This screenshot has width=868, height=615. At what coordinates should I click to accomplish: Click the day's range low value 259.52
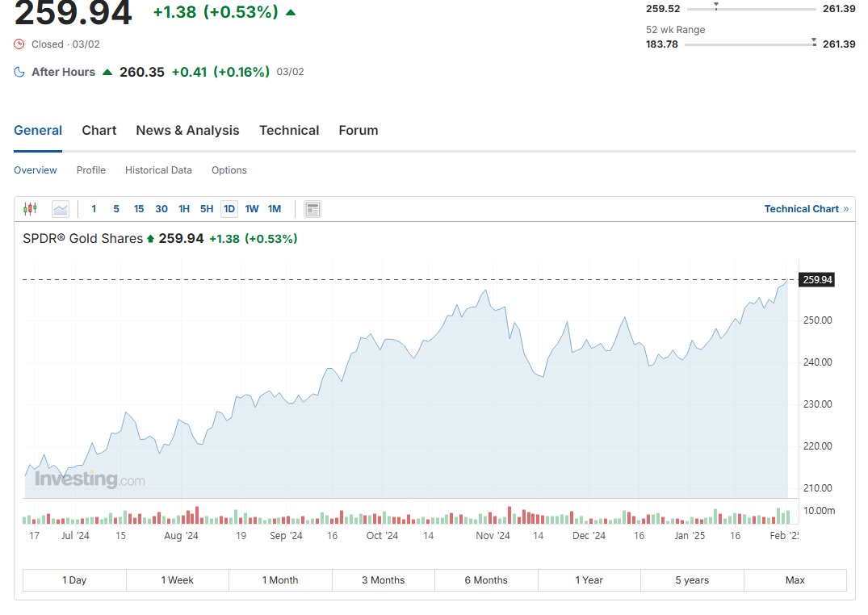pos(663,9)
